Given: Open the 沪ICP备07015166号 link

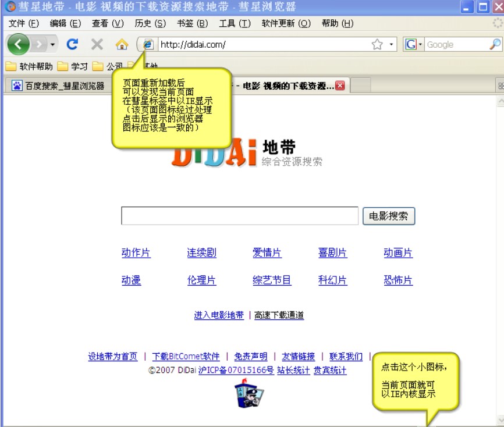Looking at the screenshot, I should coord(236,370).
